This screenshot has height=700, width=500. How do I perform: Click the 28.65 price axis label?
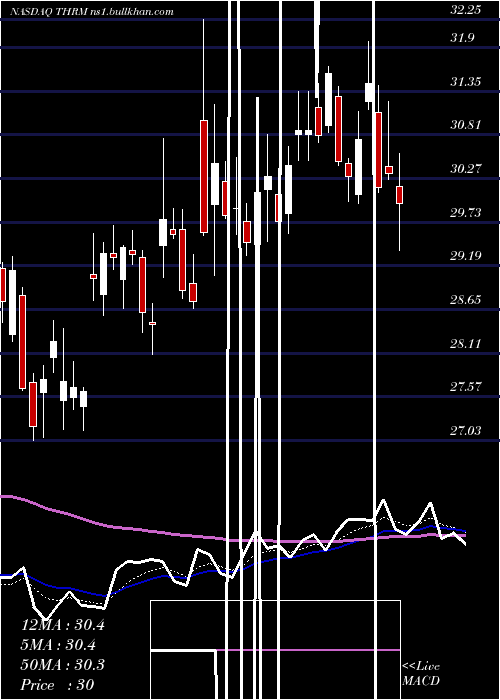point(466,300)
